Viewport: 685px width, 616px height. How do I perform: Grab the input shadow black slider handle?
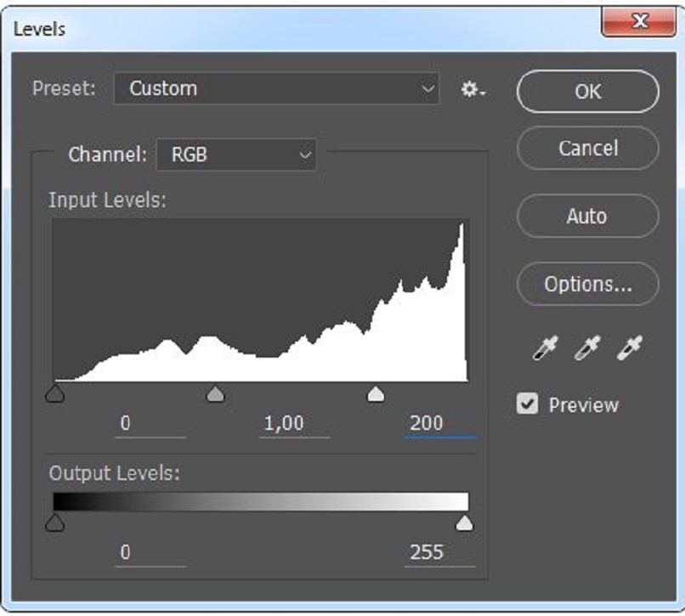[55, 393]
